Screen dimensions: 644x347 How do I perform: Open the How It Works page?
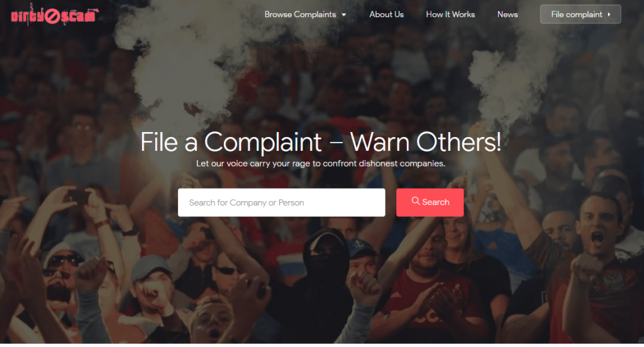tap(450, 14)
